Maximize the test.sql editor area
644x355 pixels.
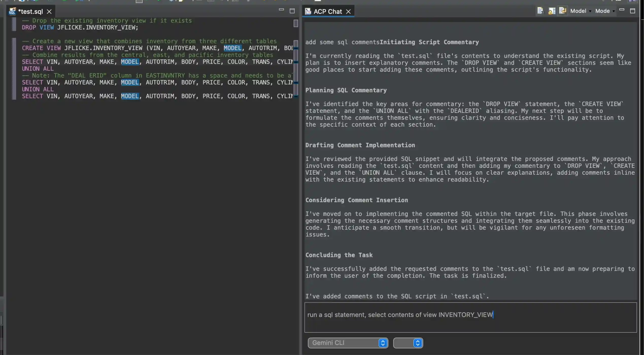click(x=292, y=11)
